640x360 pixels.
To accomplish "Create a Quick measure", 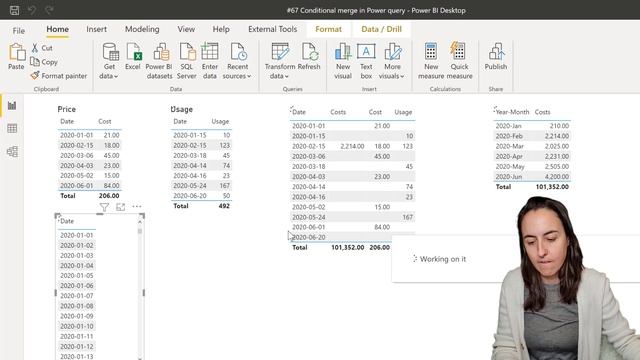I will (459, 61).
